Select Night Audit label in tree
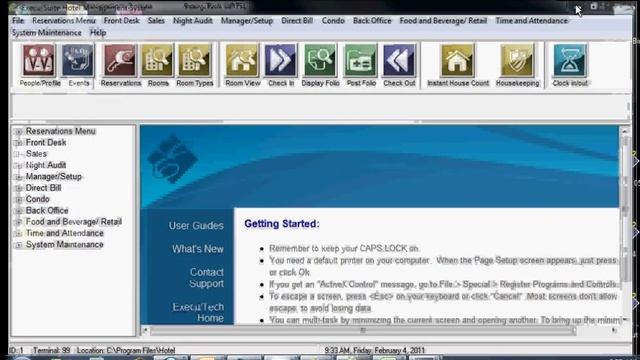640x360 pixels. click(46, 166)
